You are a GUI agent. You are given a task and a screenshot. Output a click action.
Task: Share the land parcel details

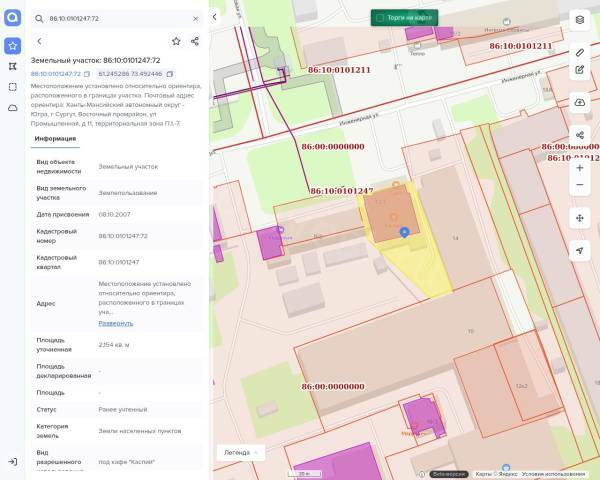(195, 41)
